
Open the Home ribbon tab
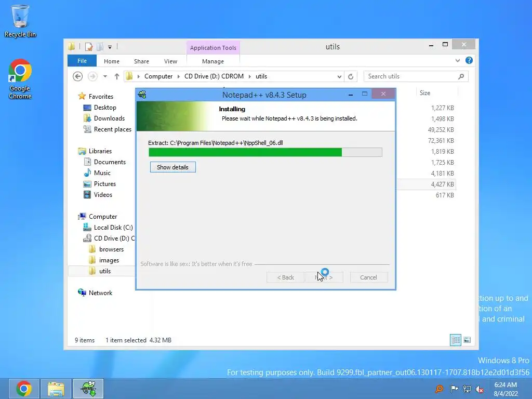[112, 61]
